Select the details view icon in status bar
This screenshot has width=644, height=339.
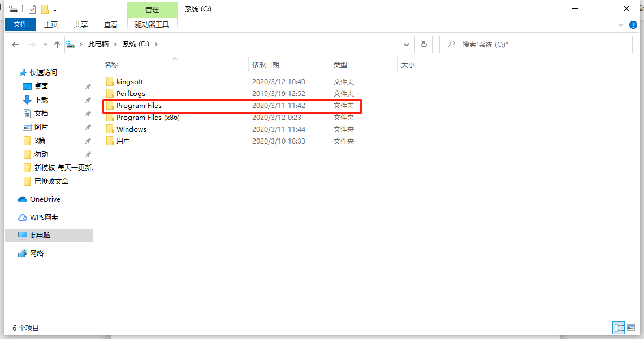[x=619, y=328]
